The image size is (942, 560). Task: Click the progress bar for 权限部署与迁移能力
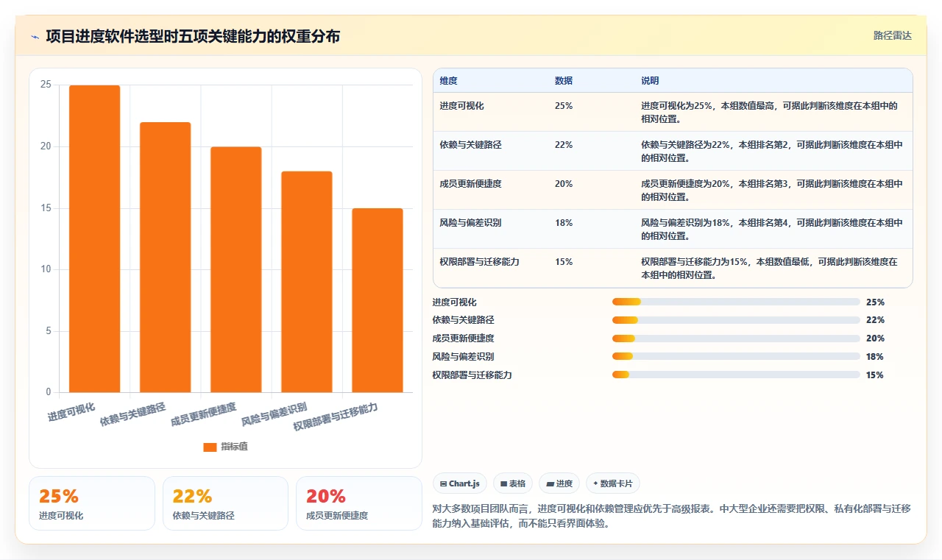point(736,375)
